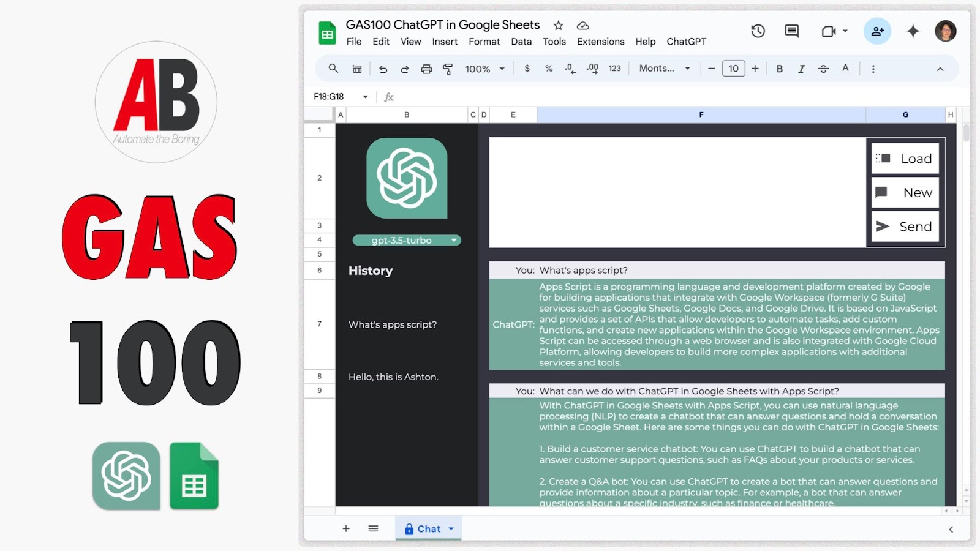
Task: Open the all sheets list icon
Action: [373, 528]
